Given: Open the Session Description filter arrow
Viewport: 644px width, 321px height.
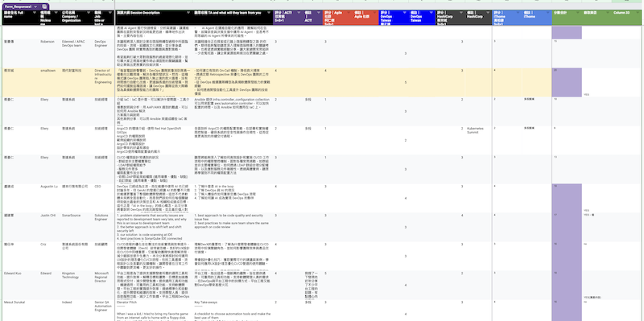Looking at the screenshot, I should (188, 13).
